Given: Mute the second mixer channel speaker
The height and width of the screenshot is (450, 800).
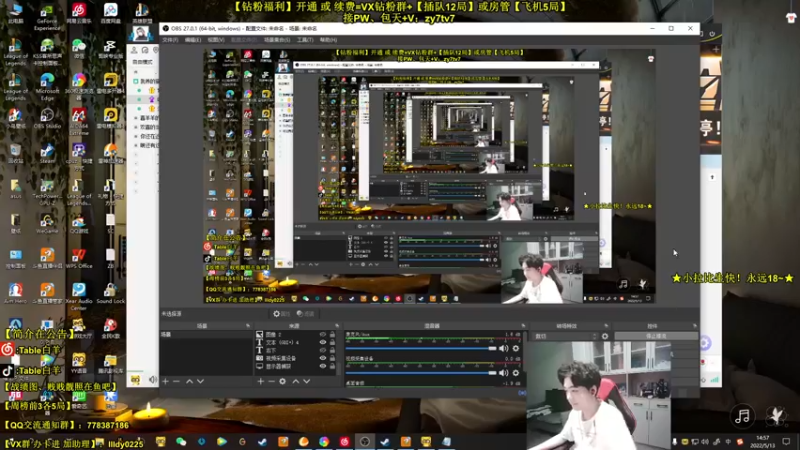Looking at the screenshot, I should 504,373.
